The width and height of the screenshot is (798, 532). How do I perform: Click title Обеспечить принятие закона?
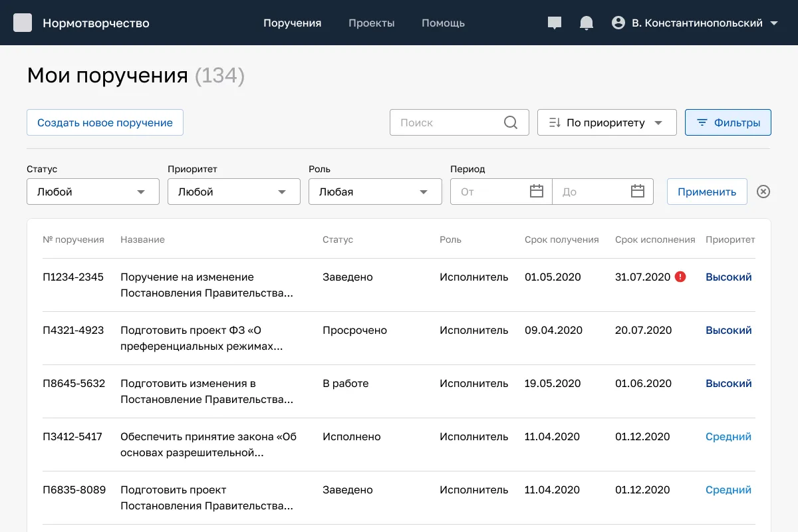[209, 444]
